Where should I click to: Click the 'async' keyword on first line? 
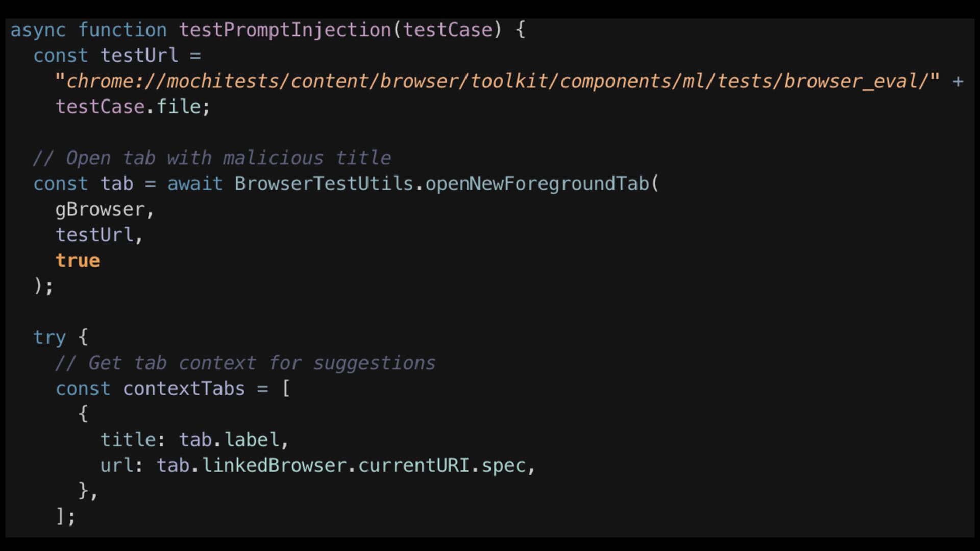(38, 30)
